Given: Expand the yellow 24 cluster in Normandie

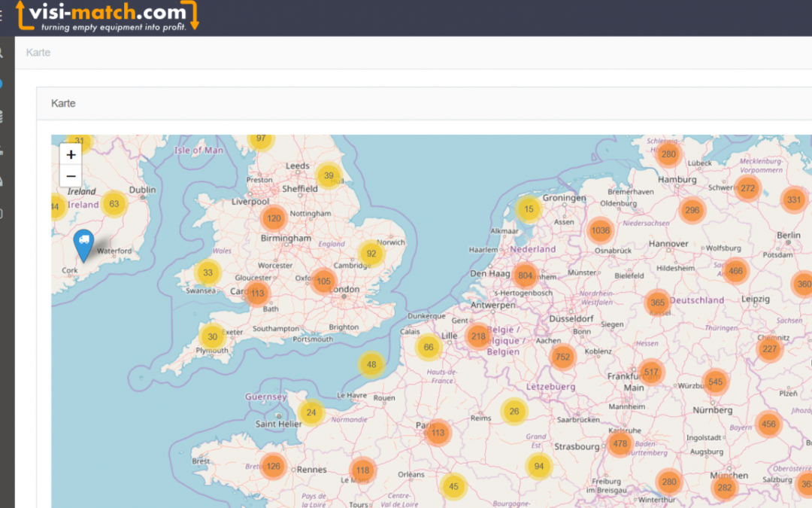Looking at the screenshot, I should (x=311, y=412).
